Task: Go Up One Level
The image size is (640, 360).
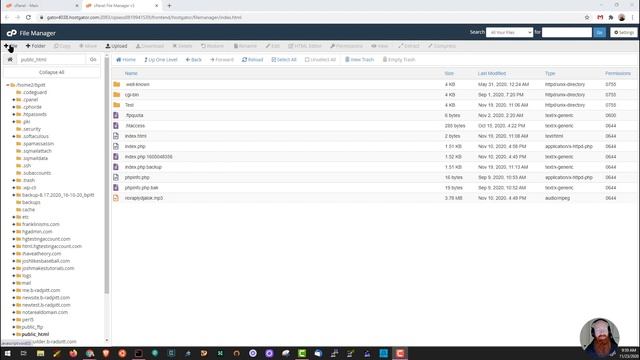Action: pyautogui.click(x=160, y=60)
